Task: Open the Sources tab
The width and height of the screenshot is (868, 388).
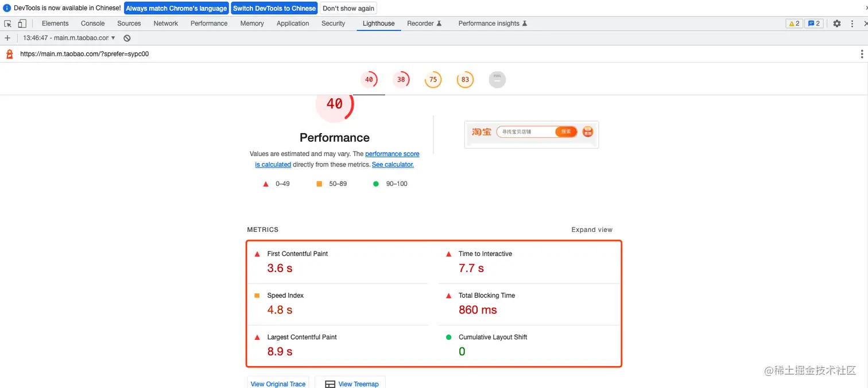Action: (x=129, y=24)
